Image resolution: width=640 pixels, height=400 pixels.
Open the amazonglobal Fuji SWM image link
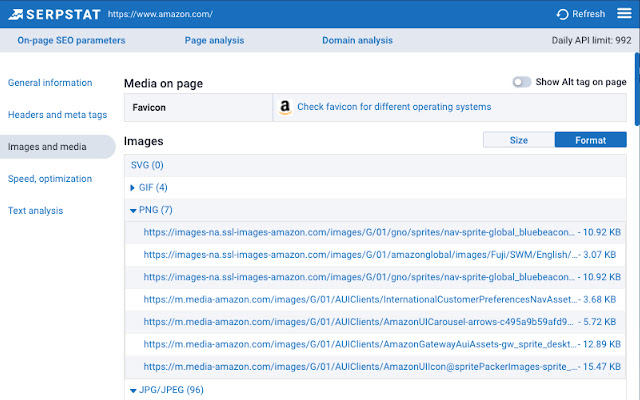[359, 255]
